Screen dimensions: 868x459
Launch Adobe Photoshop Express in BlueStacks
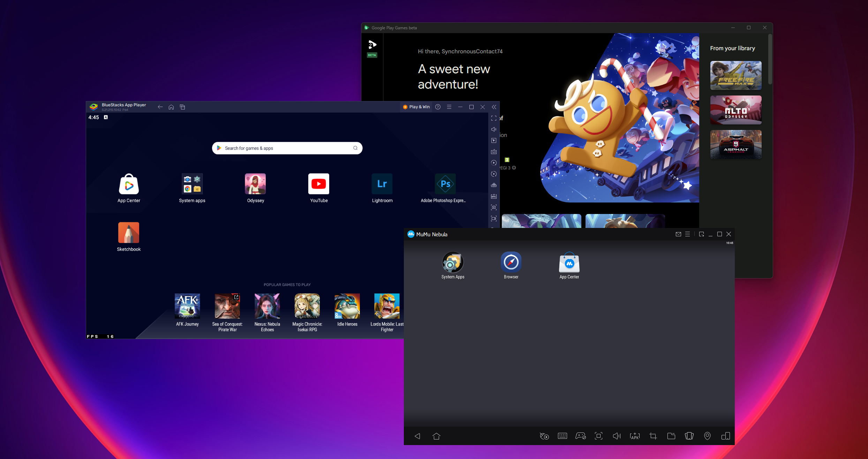click(x=445, y=184)
